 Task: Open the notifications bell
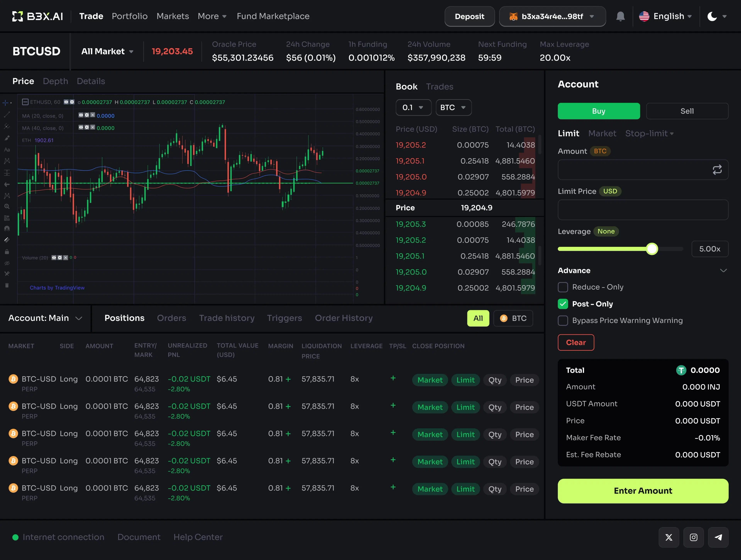point(620,16)
